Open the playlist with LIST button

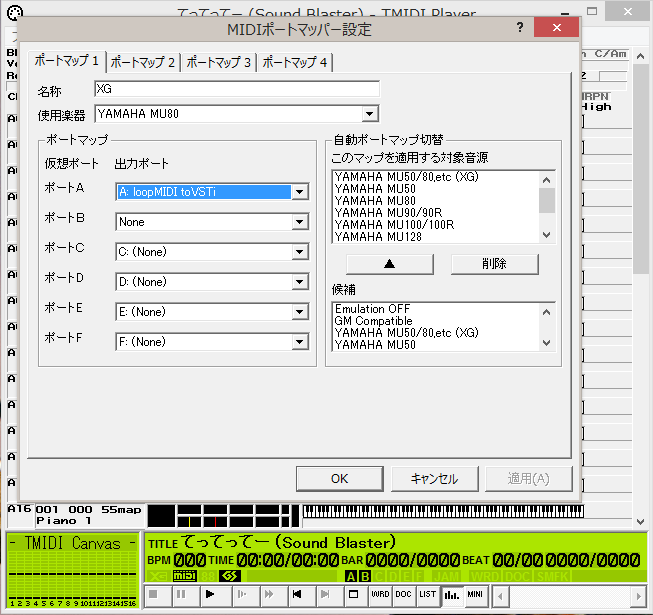(427, 595)
